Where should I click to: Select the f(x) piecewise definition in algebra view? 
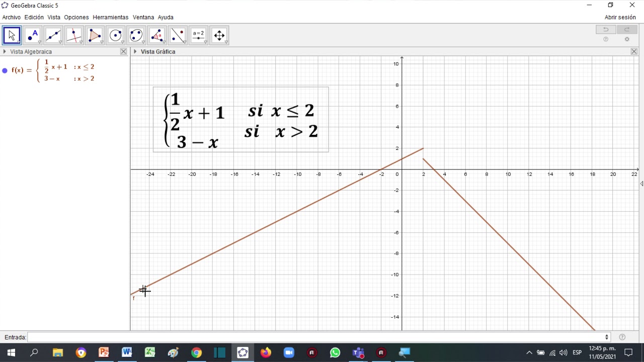click(x=53, y=71)
